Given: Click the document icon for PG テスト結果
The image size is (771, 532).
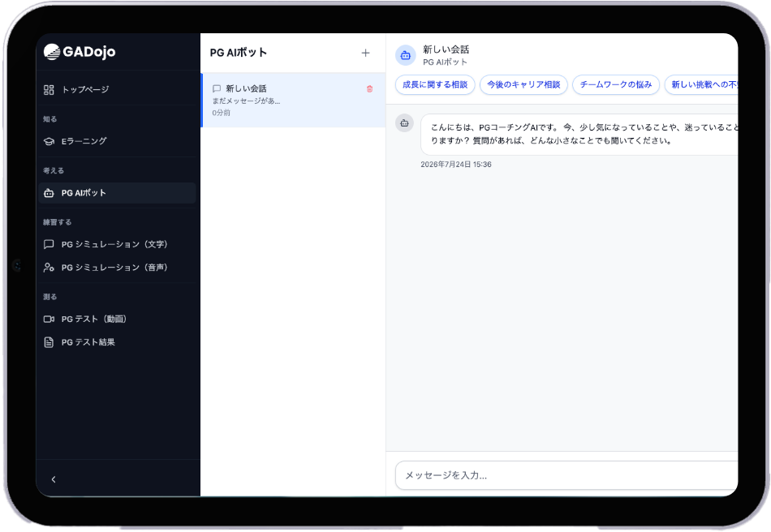Looking at the screenshot, I should (49, 342).
